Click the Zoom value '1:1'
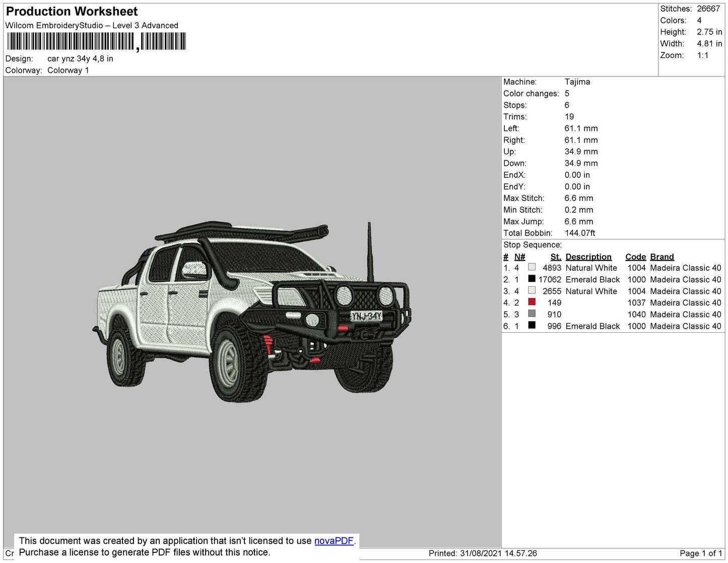The image size is (728, 563). tap(703, 55)
